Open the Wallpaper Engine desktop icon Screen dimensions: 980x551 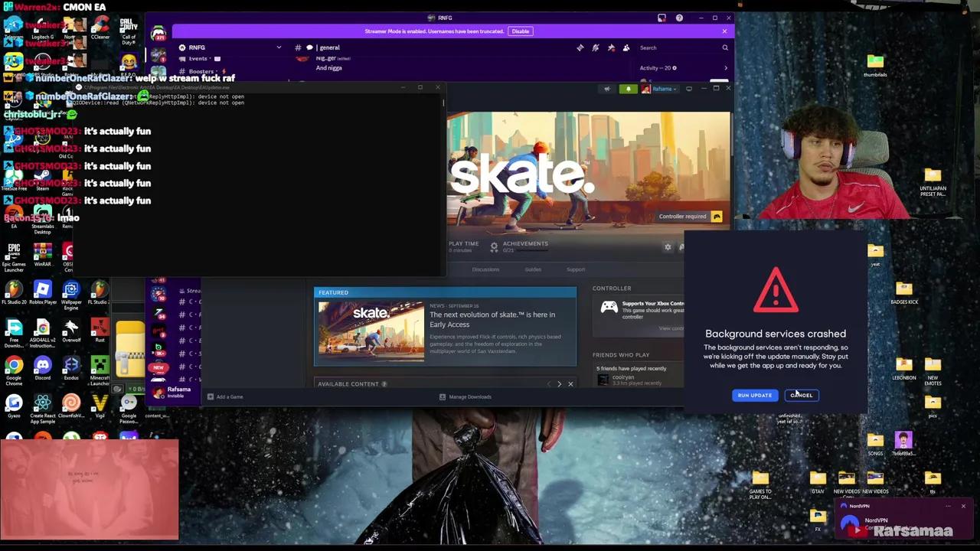click(71, 294)
